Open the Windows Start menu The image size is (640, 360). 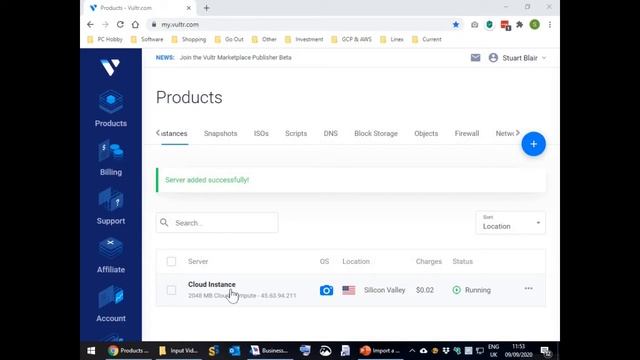(x=91, y=351)
